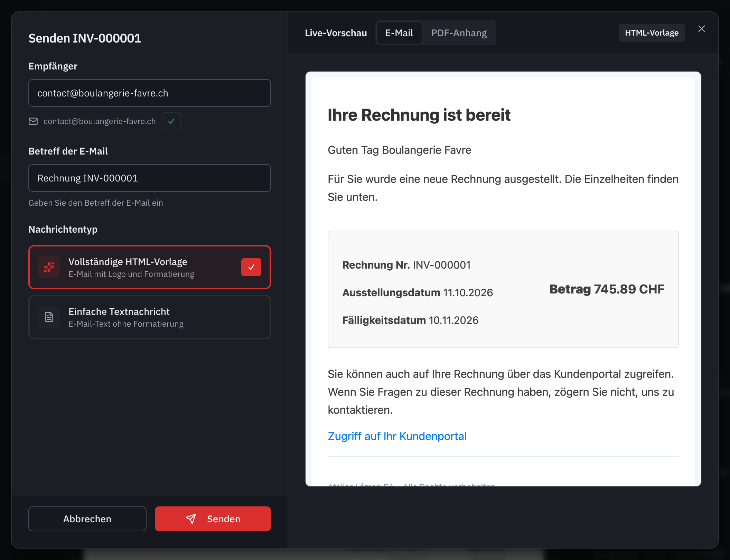Click the HTML-Vorlage button
This screenshot has height=560, width=730.
click(652, 33)
